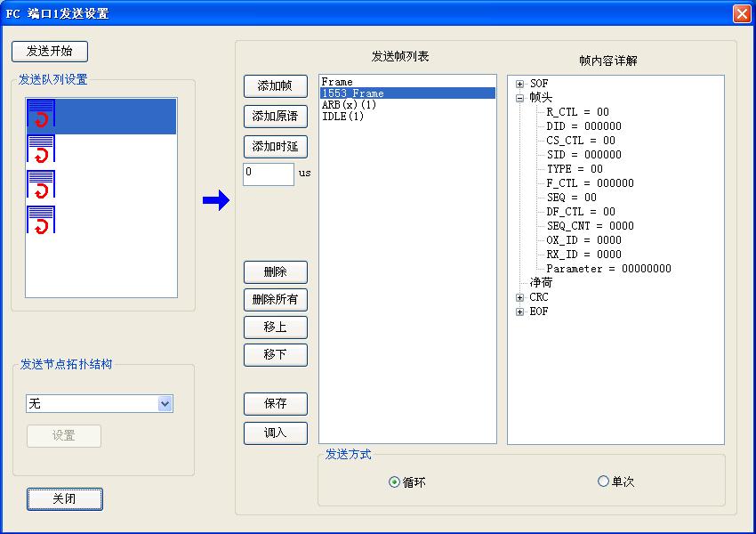Select ARB(x)(1) in the frame list
Screen dimensions: 756x534
tap(349, 105)
